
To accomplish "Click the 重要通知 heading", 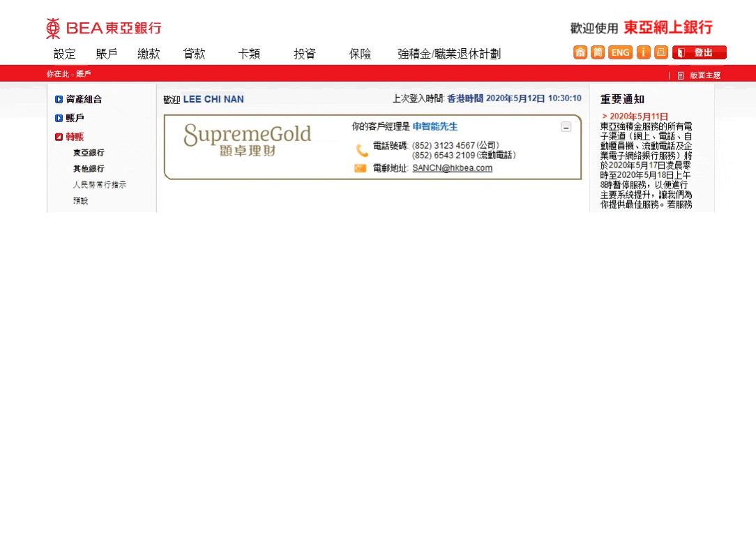I will tap(623, 99).
